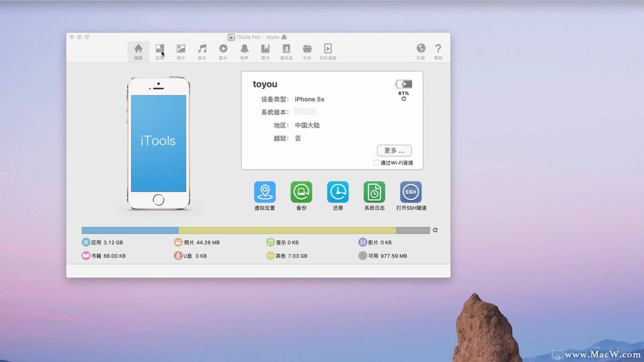Refresh the storage usage bar

pyautogui.click(x=435, y=230)
